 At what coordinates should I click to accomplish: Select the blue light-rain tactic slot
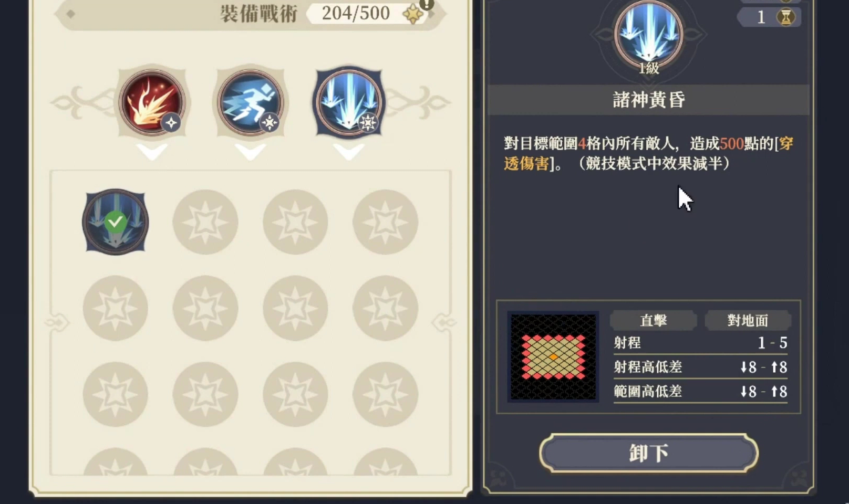348,102
